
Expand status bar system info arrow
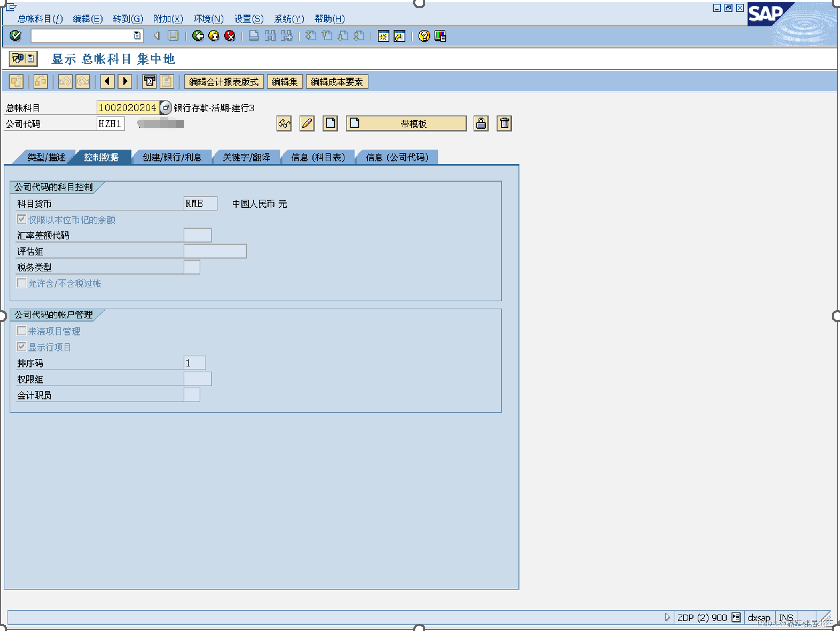point(667,617)
